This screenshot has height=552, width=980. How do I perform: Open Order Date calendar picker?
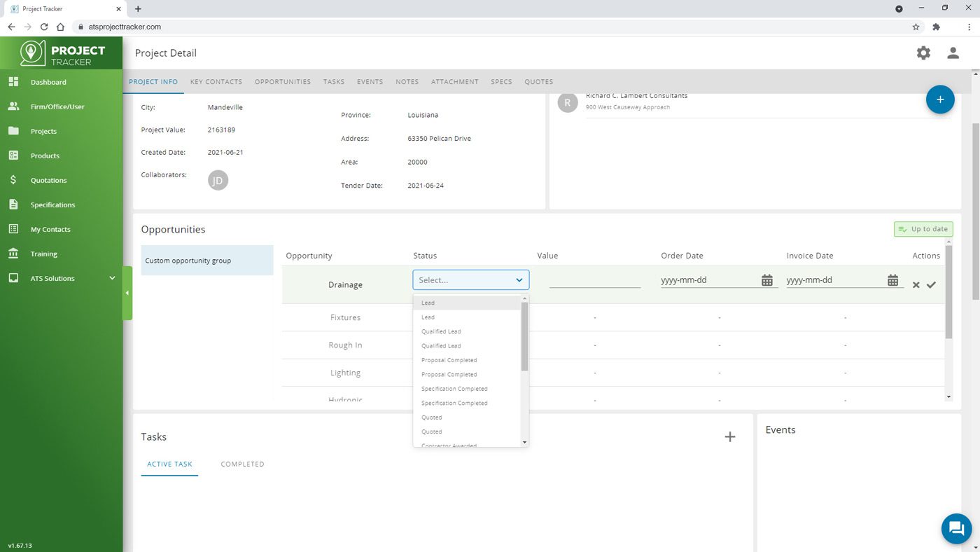tap(767, 280)
